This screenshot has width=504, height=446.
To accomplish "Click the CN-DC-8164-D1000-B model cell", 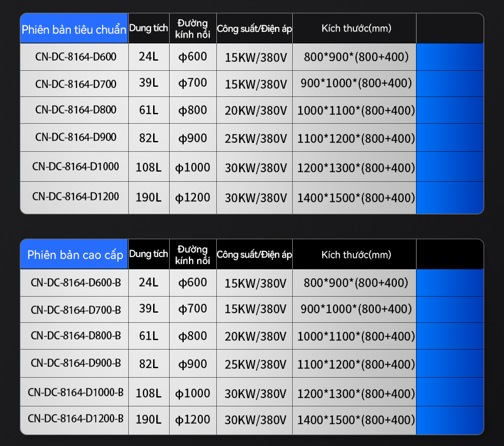I will 75,392.
